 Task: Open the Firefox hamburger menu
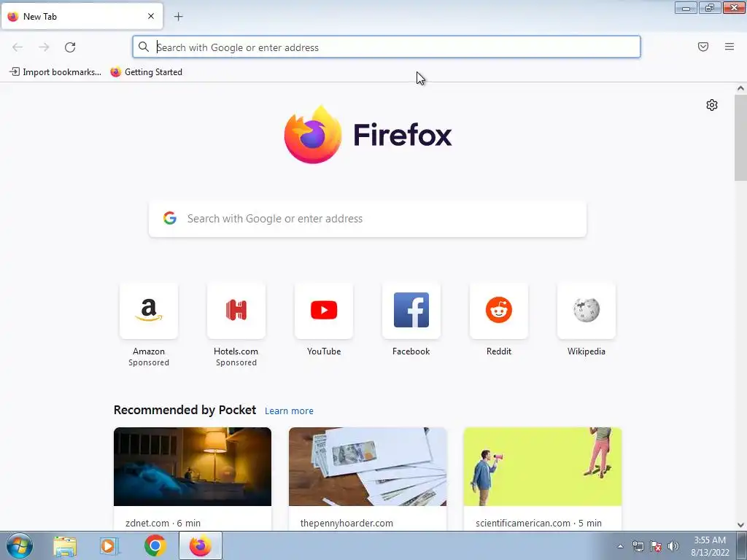pos(729,47)
